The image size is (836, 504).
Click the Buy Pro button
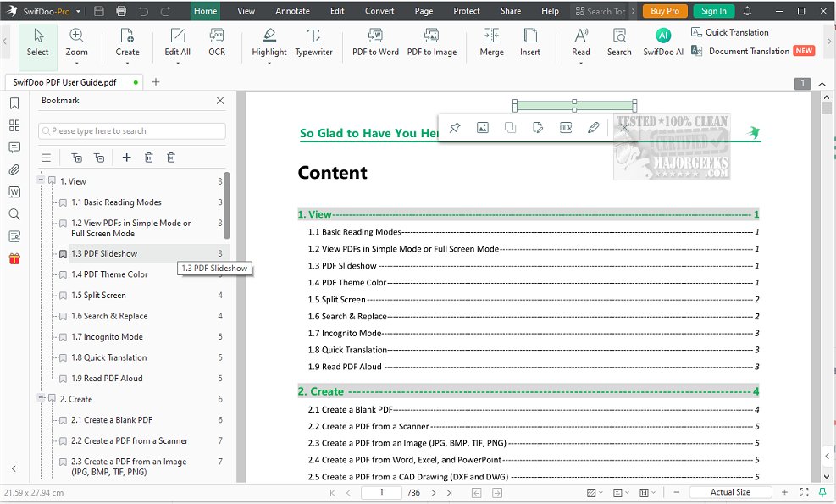[x=664, y=11]
